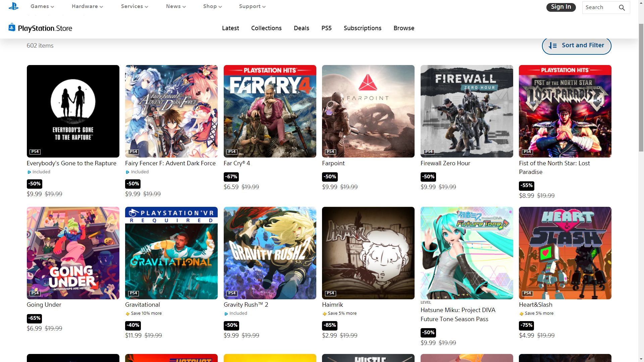Open the Subscriptions tab

click(362, 28)
